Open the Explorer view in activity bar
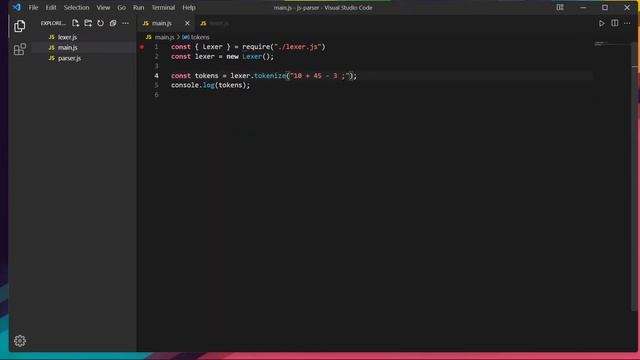This screenshot has height=360, width=640. coord(19,26)
